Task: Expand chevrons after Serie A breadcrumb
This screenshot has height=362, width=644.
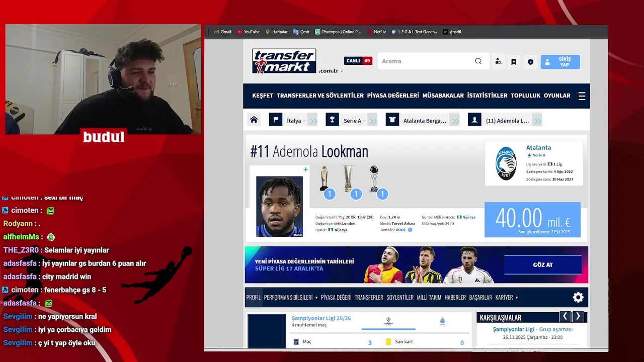Action: pos(372,121)
